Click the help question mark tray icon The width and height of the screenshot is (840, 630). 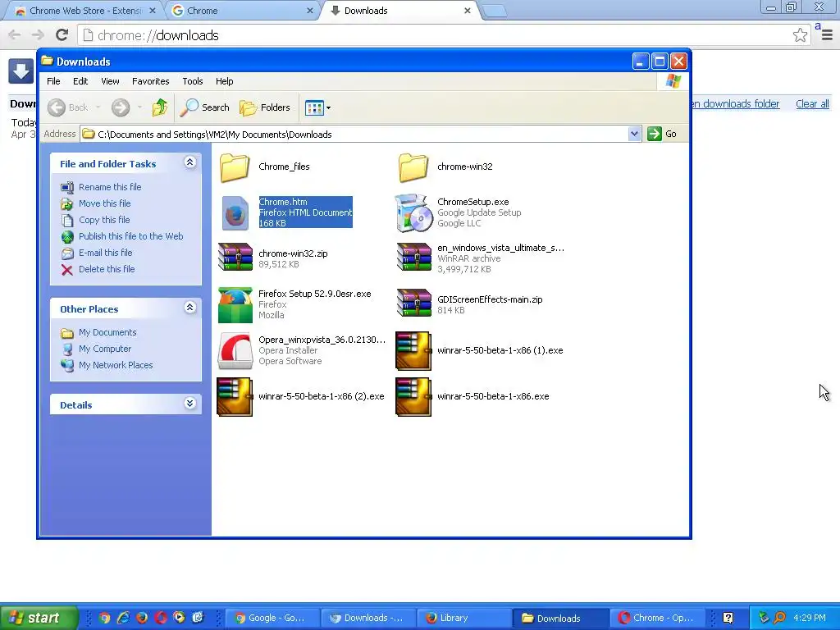[728, 619]
